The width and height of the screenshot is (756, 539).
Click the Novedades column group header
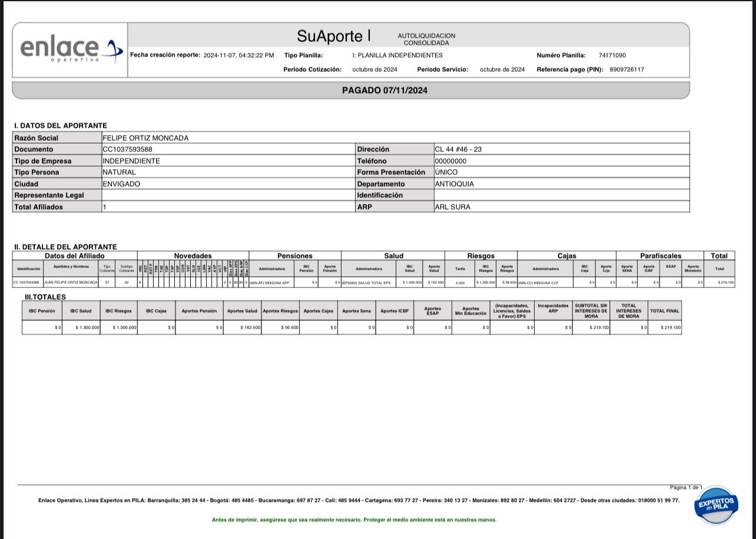click(193, 256)
